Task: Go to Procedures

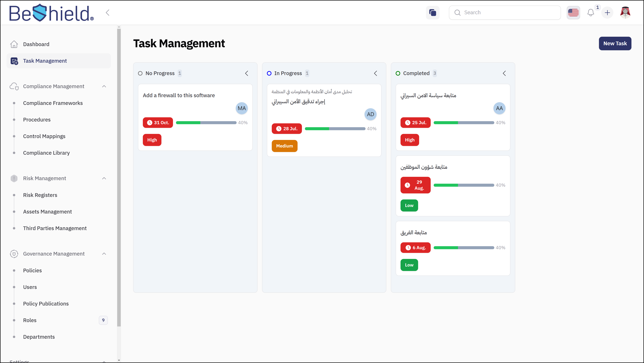Action: click(37, 120)
